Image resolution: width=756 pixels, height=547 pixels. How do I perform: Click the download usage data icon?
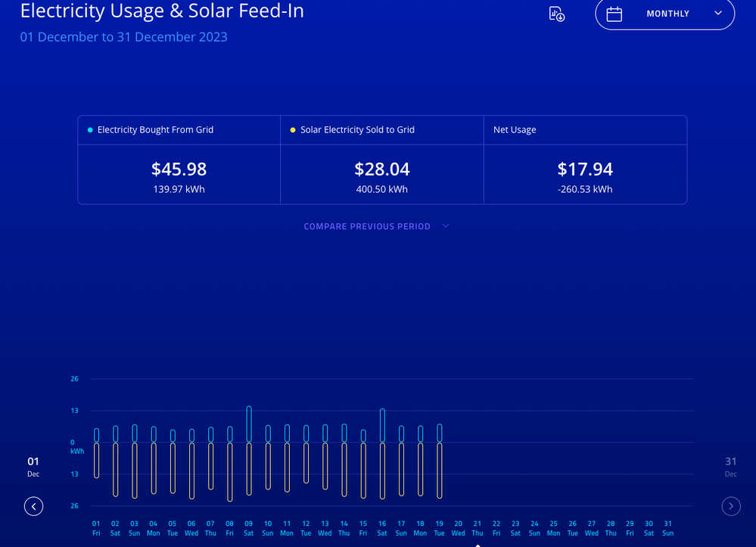(x=556, y=14)
